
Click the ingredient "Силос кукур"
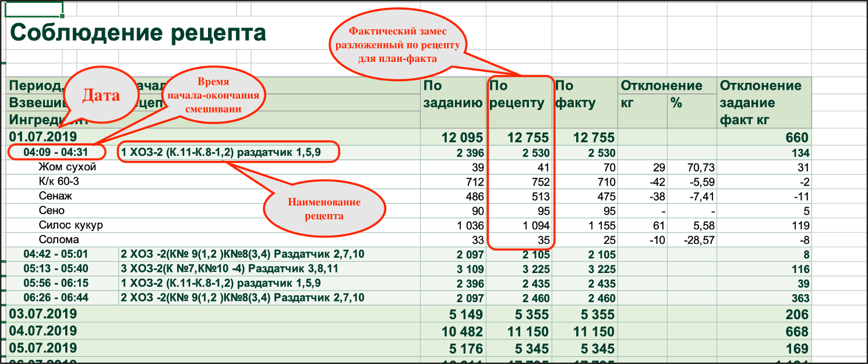coord(70,225)
